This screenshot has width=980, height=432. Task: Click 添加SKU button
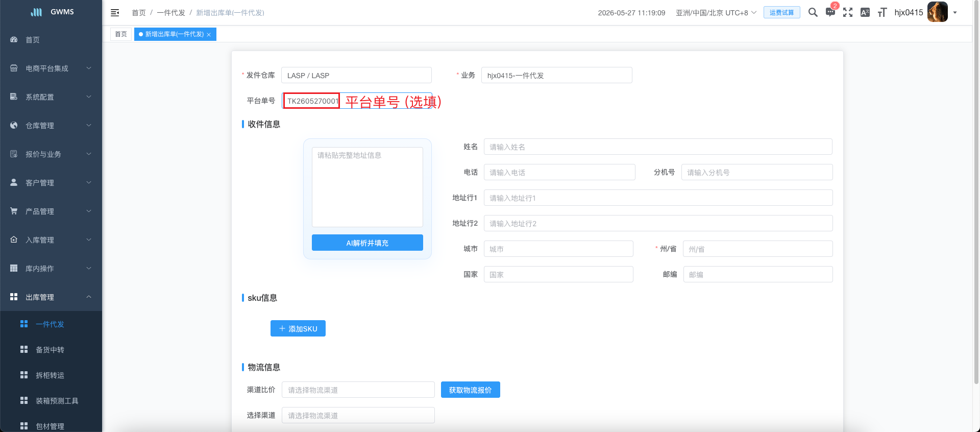298,328
